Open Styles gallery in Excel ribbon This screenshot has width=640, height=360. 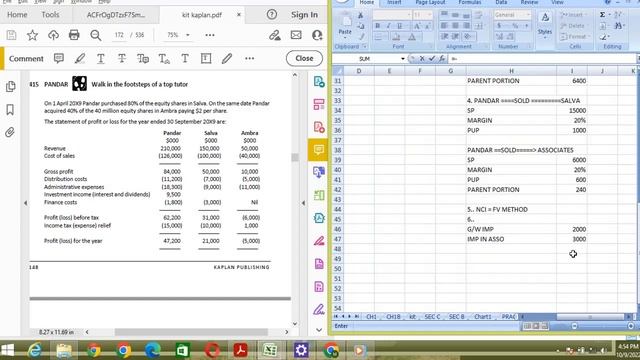545,24
